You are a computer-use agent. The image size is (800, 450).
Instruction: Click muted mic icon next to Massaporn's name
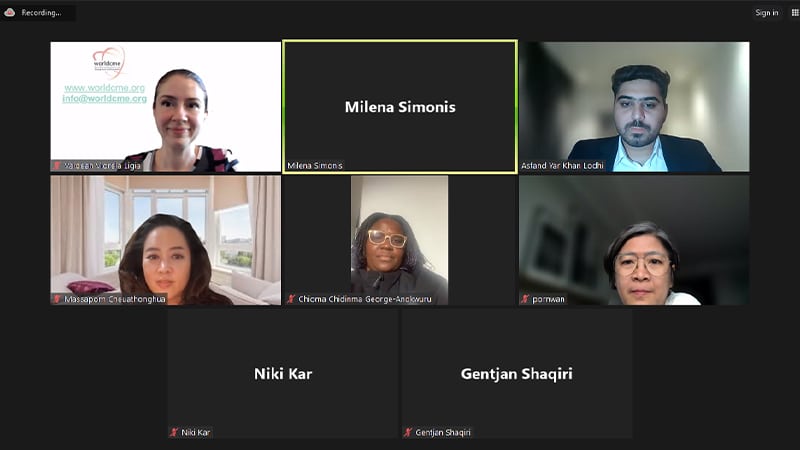57,299
